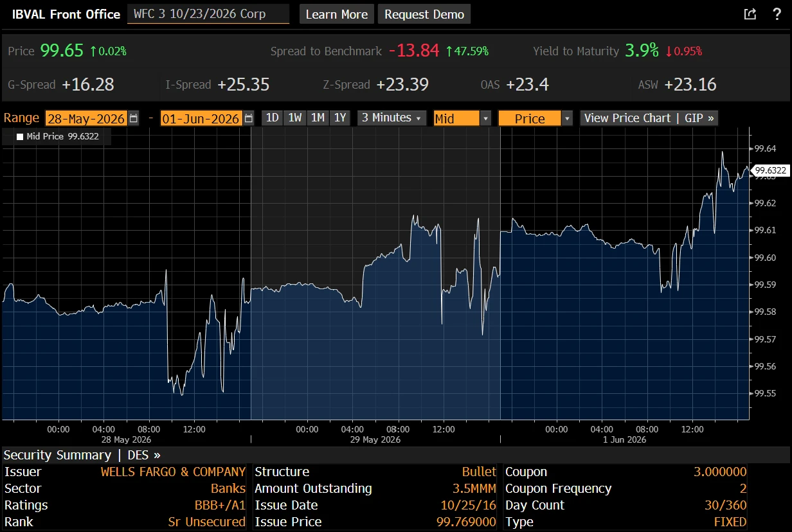
Task: Click the IBVAL Front Office title
Action: point(66,14)
